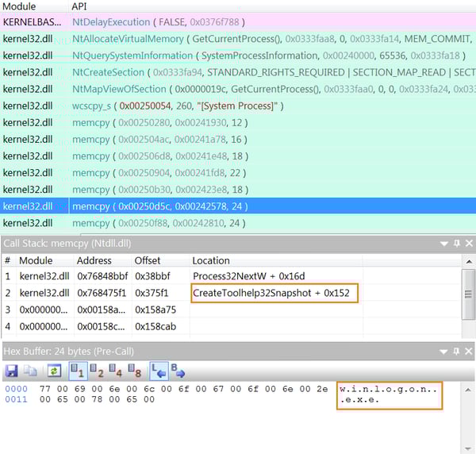Image resolution: width=476 pixels, height=454 pixels.
Task: Click the hex buffer scrollbar down arrow
Action: click(x=468, y=448)
